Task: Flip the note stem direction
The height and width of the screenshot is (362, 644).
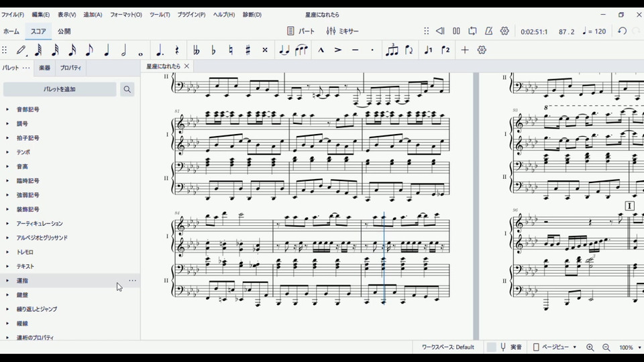Action: click(x=409, y=50)
